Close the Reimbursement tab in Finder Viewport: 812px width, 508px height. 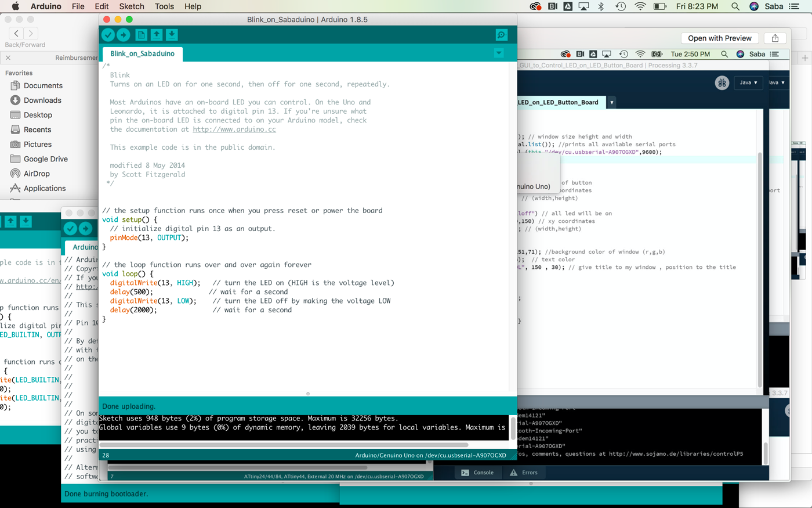(8, 57)
